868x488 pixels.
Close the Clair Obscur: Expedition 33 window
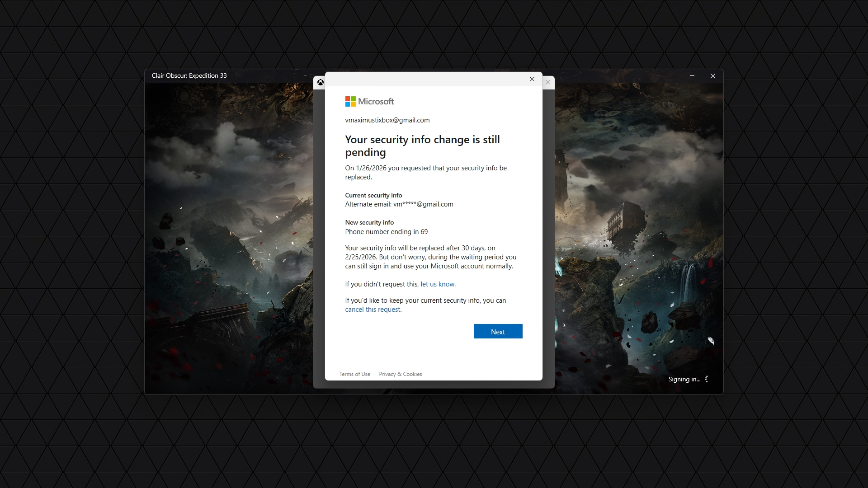(713, 76)
